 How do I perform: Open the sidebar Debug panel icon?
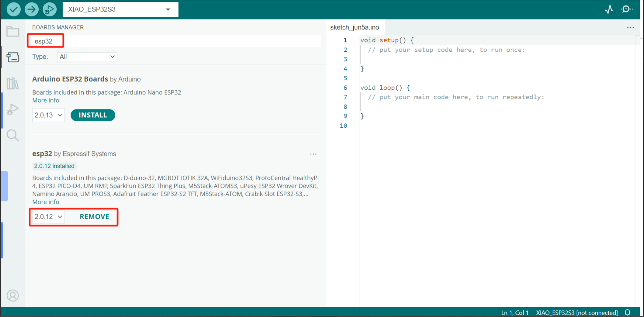click(13, 109)
